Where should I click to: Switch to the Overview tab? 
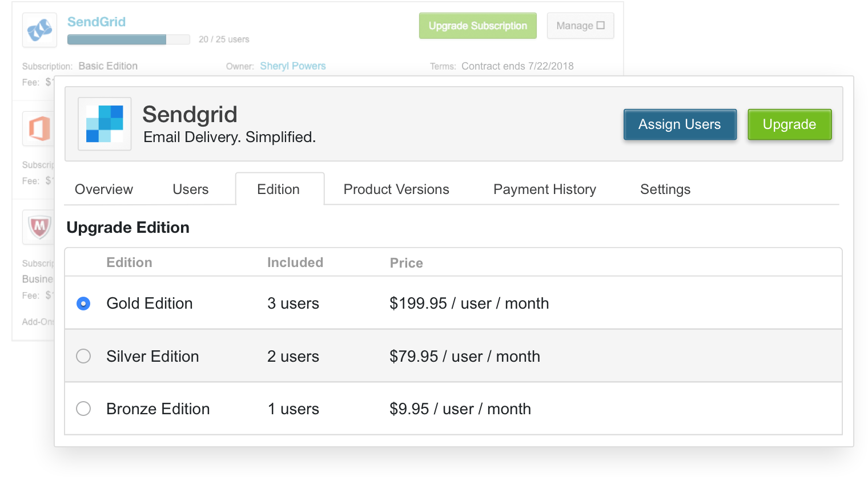(x=104, y=189)
